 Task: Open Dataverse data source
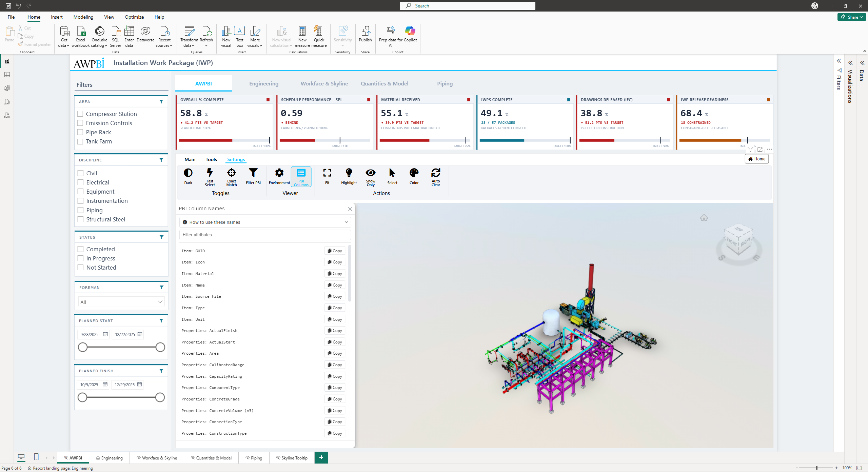(145, 34)
